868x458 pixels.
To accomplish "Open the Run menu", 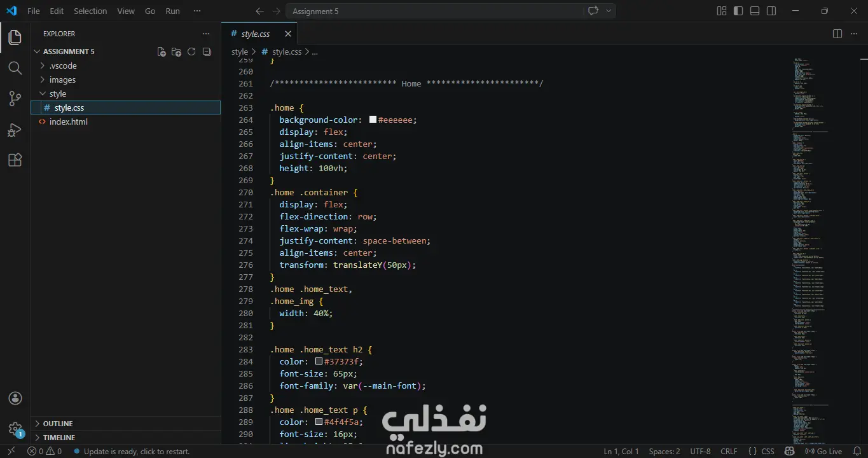I will point(172,11).
